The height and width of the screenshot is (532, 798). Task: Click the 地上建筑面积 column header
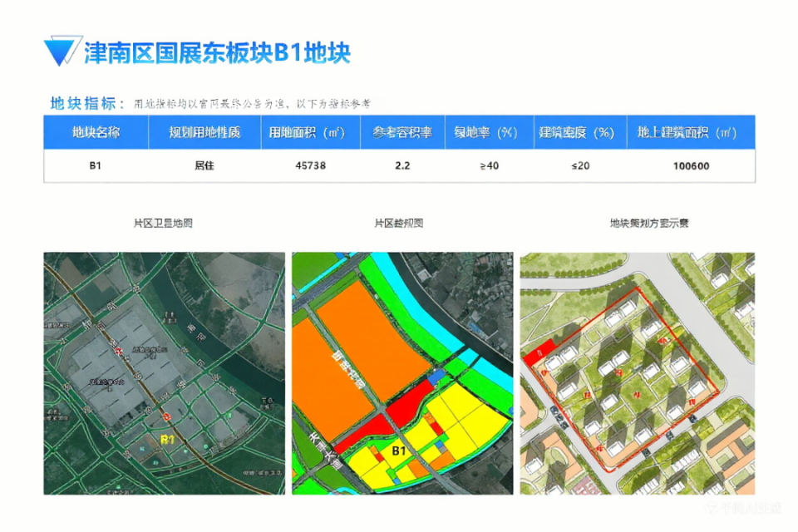tap(691, 132)
